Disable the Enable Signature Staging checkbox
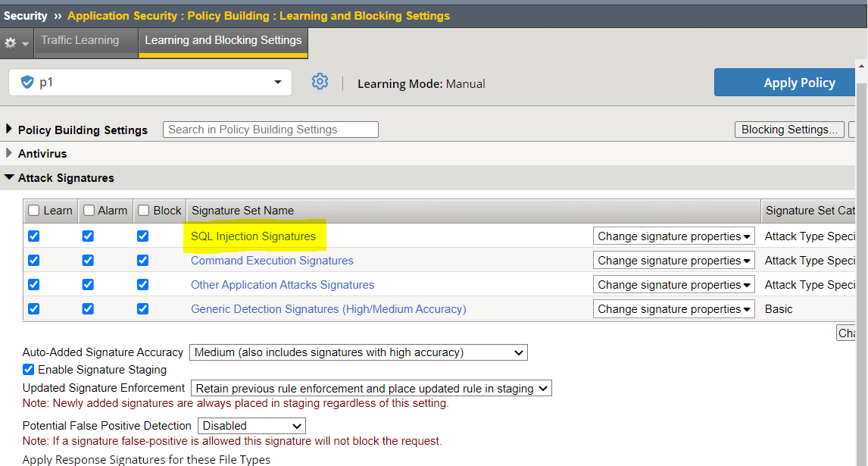 [x=29, y=370]
